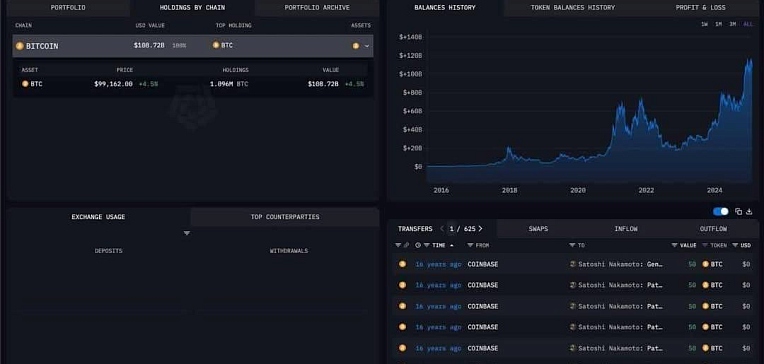Switch to the PROFIT & LOSS tab
Viewport: 764px width, 364px height.
click(700, 7)
